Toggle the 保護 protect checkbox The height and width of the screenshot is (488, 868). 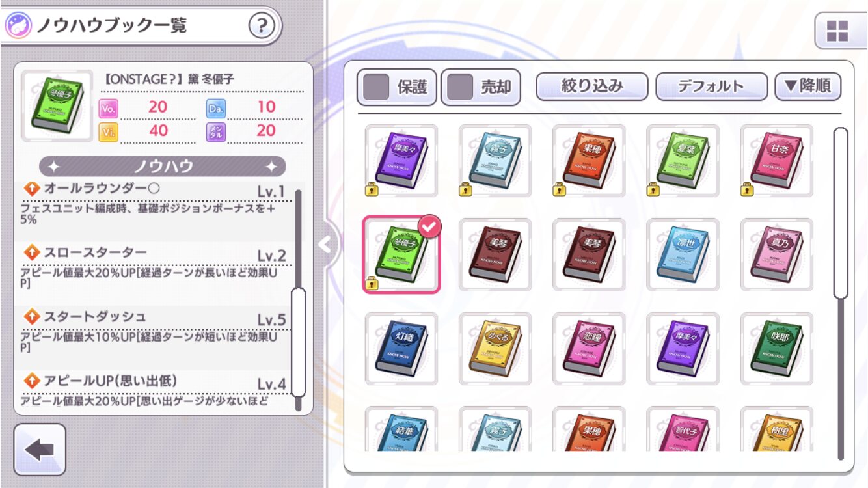pyautogui.click(x=376, y=87)
